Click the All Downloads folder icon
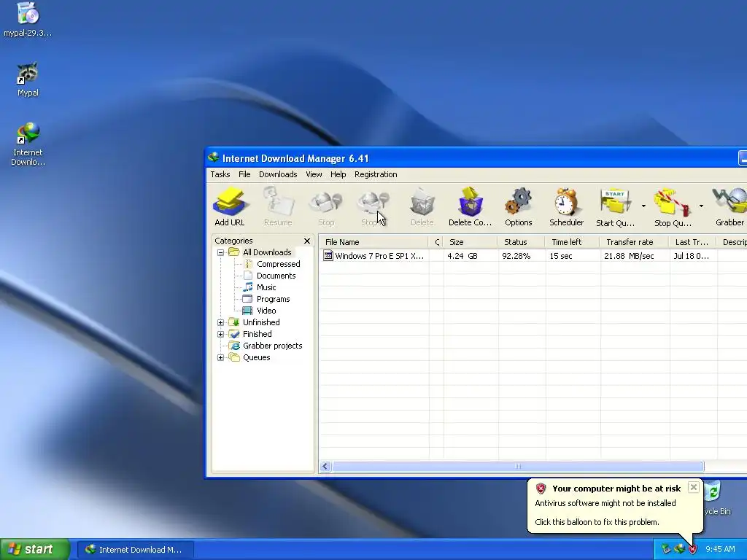Screen dimensions: 747x560 tap(233, 252)
